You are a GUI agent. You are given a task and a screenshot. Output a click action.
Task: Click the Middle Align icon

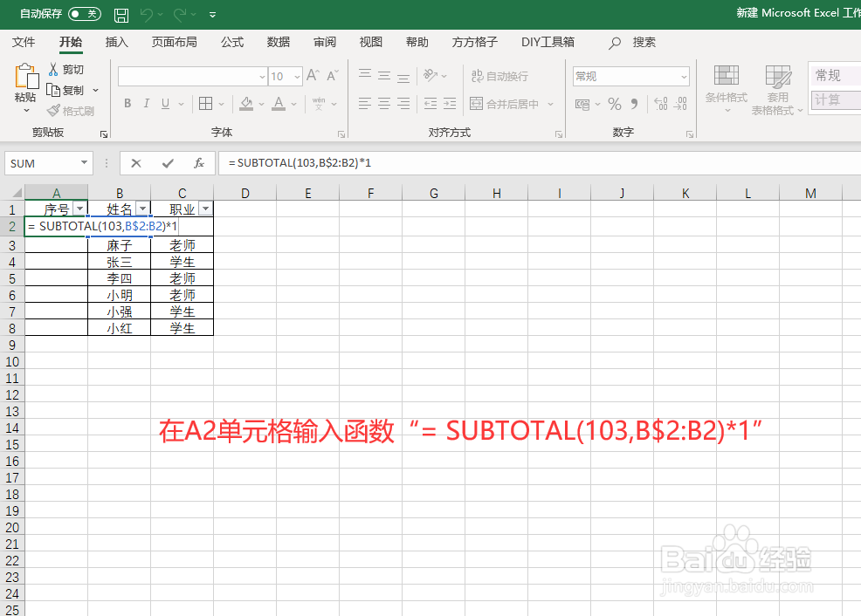tap(384, 75)
